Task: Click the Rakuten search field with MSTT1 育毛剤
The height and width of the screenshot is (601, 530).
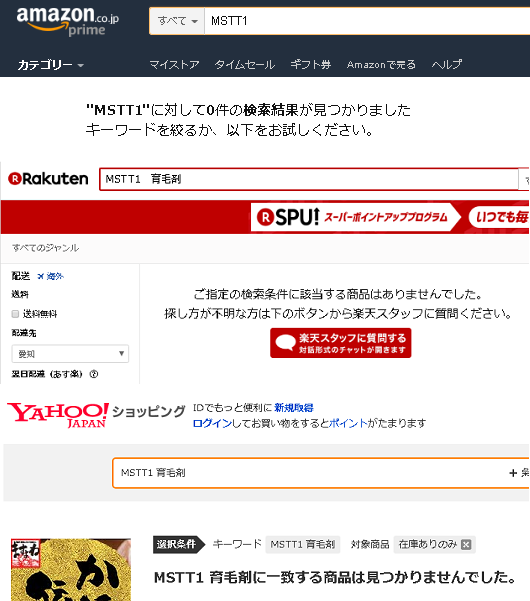Action: pyautogui.click(x=309, y=179)
